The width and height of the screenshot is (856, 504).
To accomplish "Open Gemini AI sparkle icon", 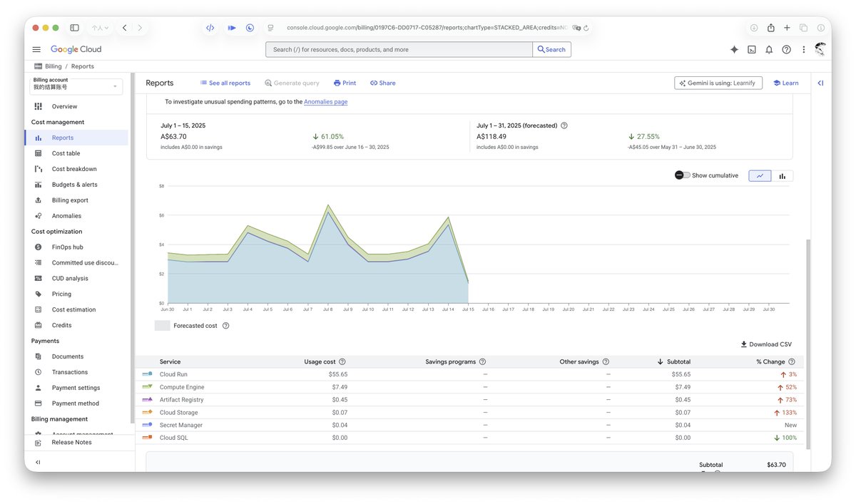I will coord(734,49).
